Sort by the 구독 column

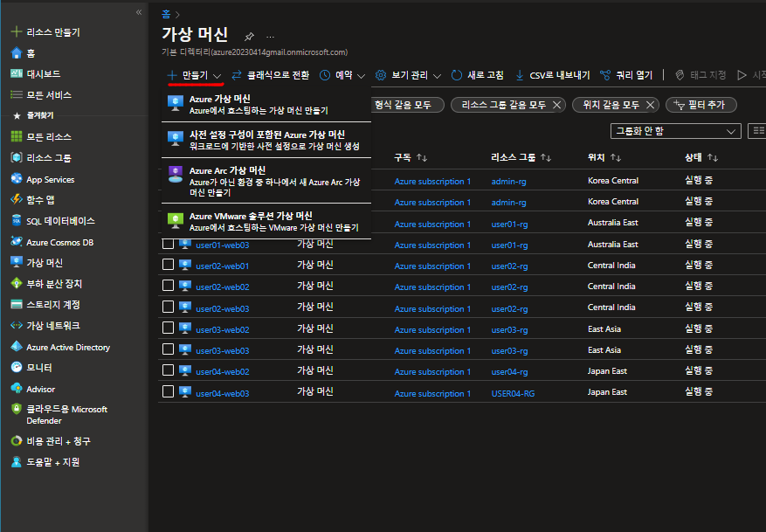pos(411,157)
